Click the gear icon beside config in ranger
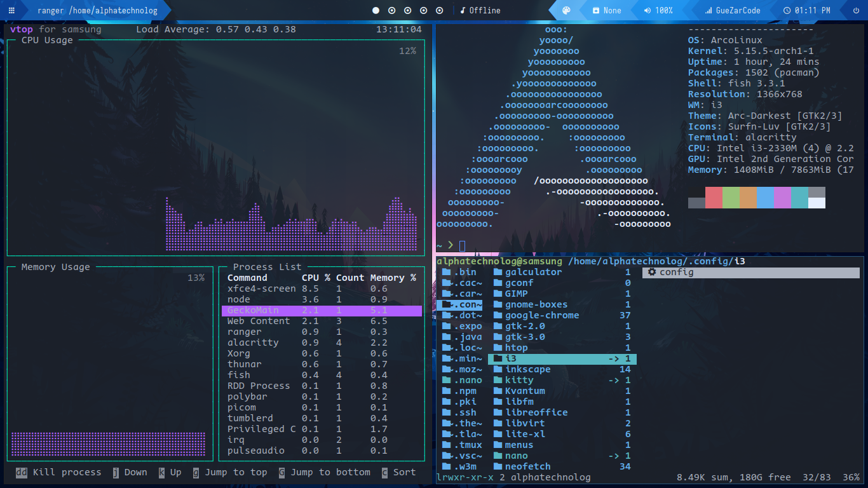The height and width of the screenshot is (488, 868). (x=651, y=272)
